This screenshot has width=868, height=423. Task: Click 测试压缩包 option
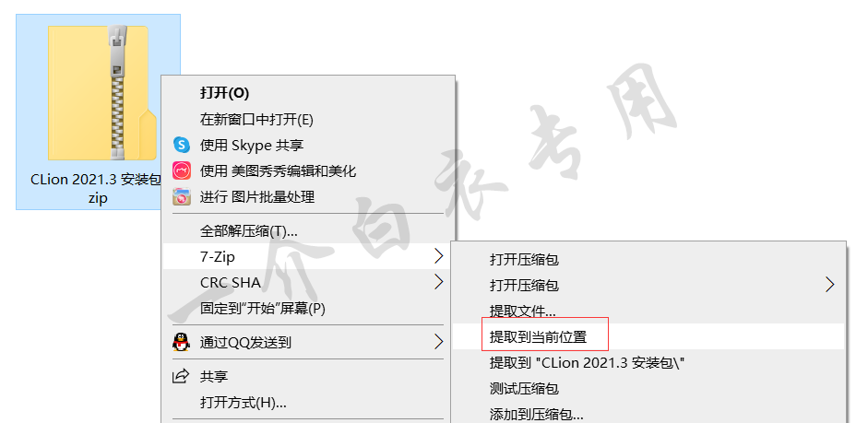tap(524, 389)
